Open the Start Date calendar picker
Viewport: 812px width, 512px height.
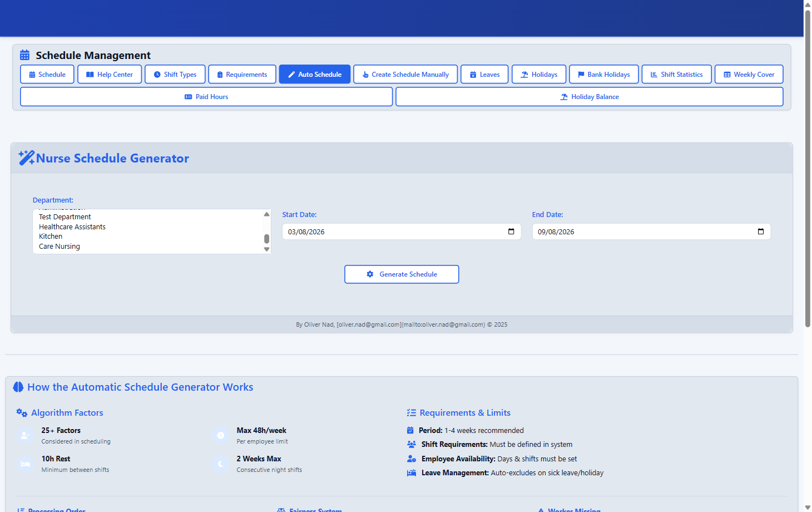click(x=511, y=232)
